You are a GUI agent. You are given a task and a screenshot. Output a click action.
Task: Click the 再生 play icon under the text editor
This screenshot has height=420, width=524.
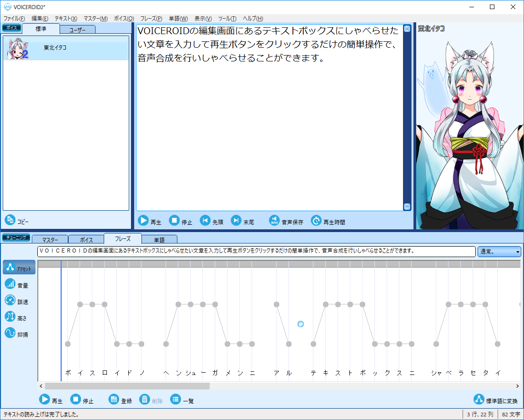click(143, 220)
